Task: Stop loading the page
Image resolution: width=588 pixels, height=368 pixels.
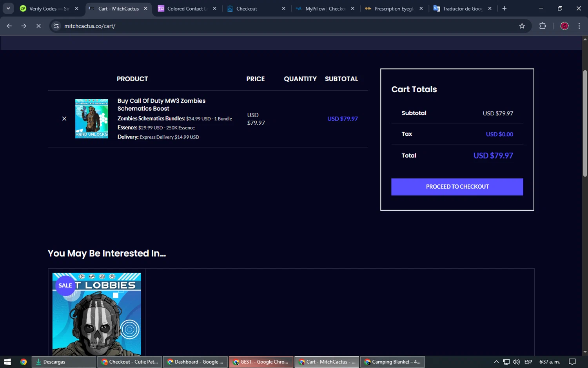Action: [x=38, y=26]
